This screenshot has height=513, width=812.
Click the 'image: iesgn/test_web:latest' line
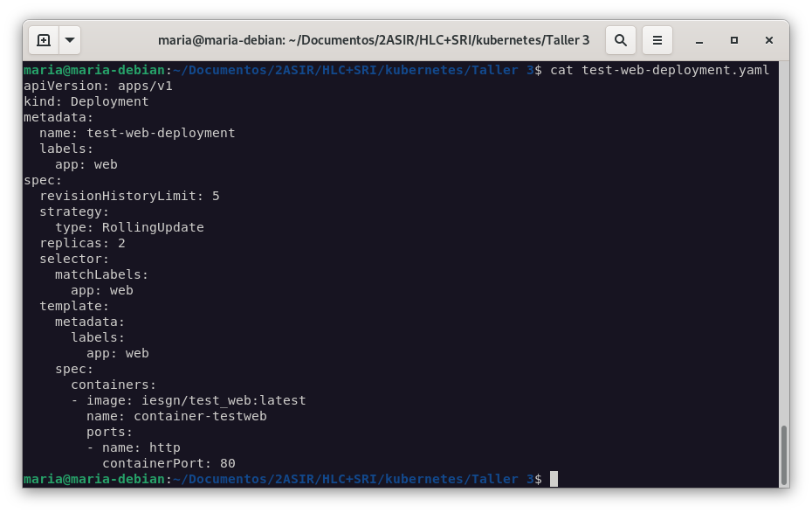point(196,400)
